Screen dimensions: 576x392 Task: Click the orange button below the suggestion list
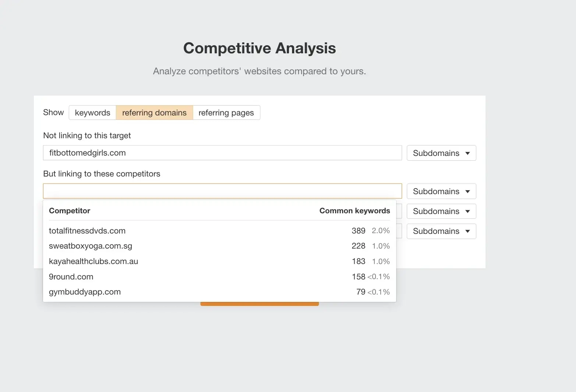coord(259,304)
